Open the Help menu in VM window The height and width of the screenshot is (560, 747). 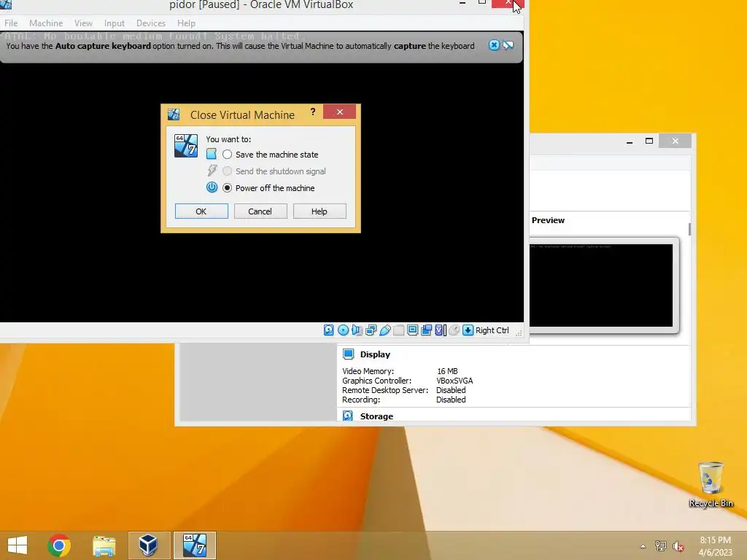(186, 23)
